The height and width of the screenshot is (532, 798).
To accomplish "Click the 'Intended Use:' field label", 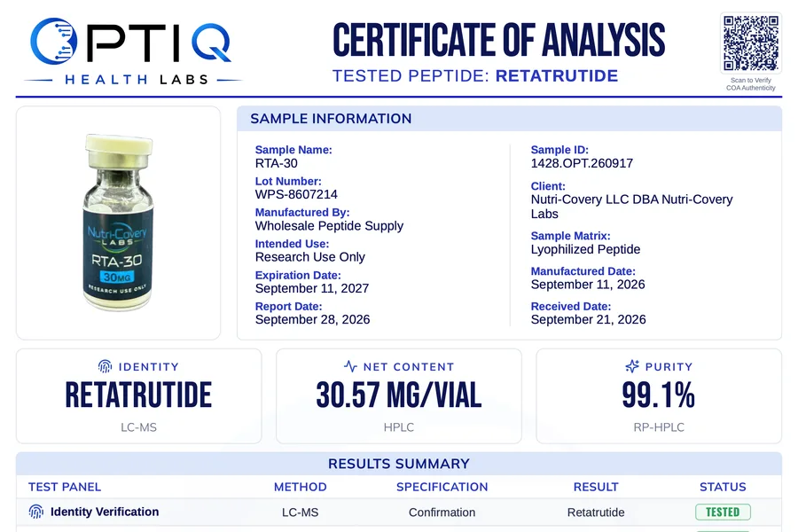I will (x=292, y=244).
